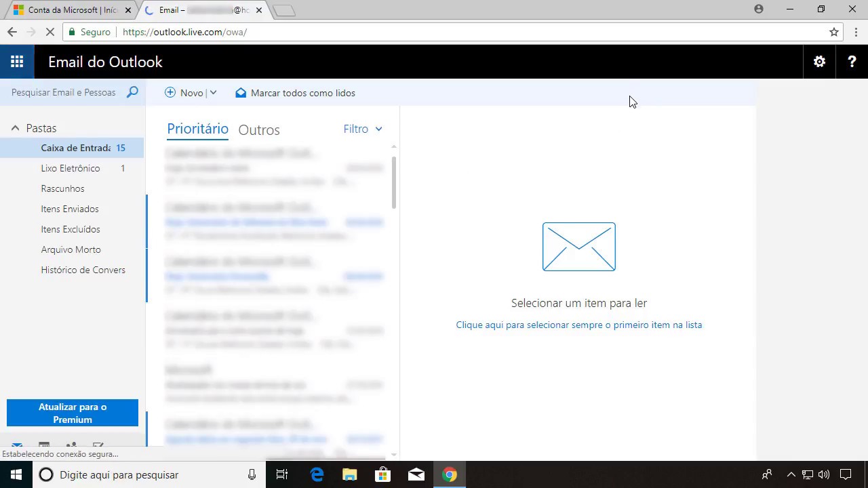Launch Microsoft Edge from the taskbar
The width and height of the screenshot is (868, 488).
tap(317, 474)
